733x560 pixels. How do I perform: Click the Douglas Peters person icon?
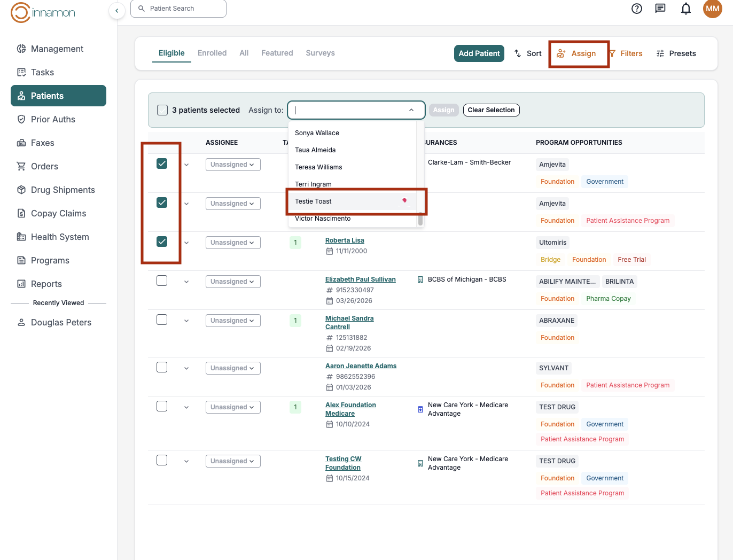click(x=21, y=322)
